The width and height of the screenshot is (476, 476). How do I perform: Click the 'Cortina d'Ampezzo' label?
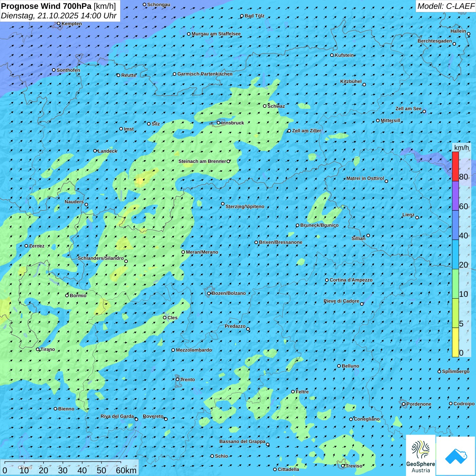[x=351, y=280]
